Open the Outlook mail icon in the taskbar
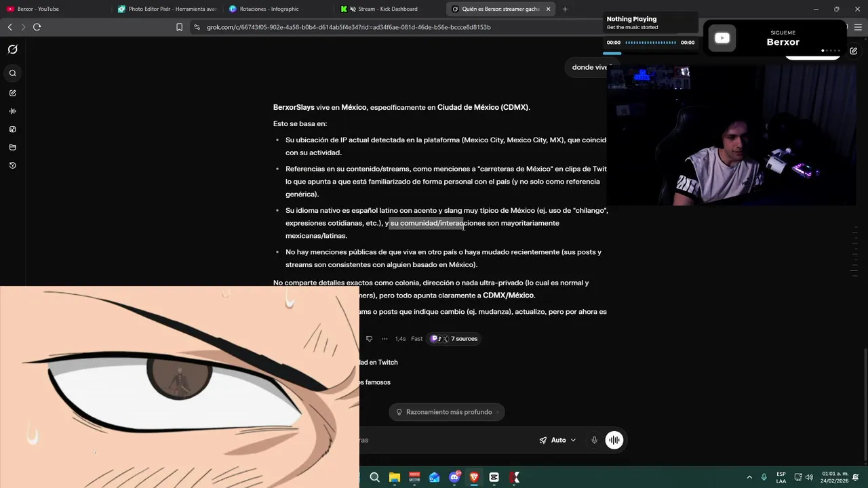The height and width of the screenshot is (488, 868). [x=435, y=478]
